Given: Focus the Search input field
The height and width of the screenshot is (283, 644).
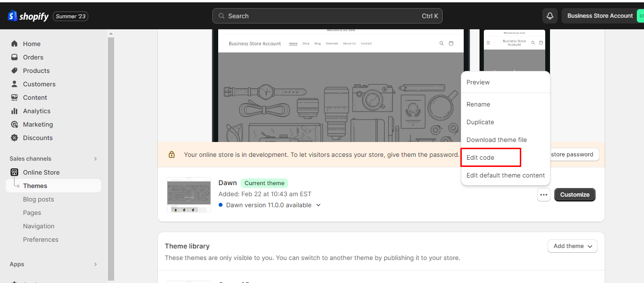Looking at the screenshot, I should coord(328,16).
